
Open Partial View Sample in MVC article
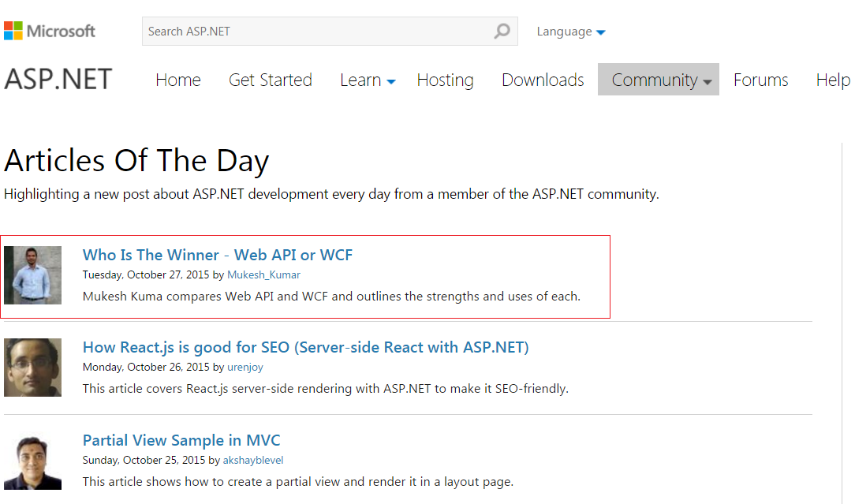click(181, 440)
